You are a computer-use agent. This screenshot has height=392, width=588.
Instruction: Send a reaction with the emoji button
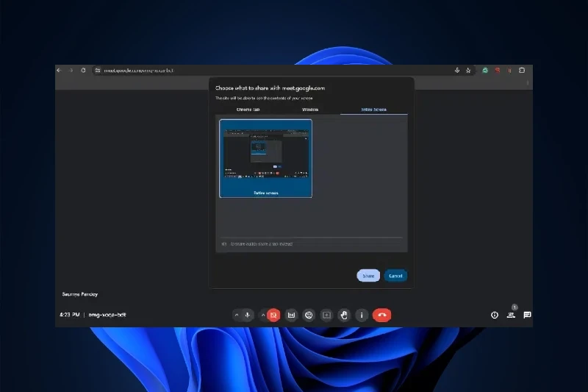point(309,315)
